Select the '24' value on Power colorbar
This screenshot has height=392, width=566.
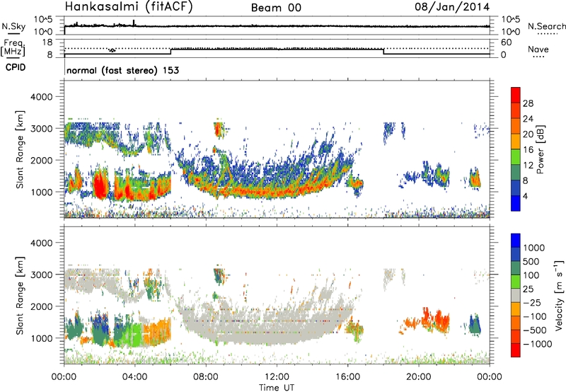click(528, 119)
